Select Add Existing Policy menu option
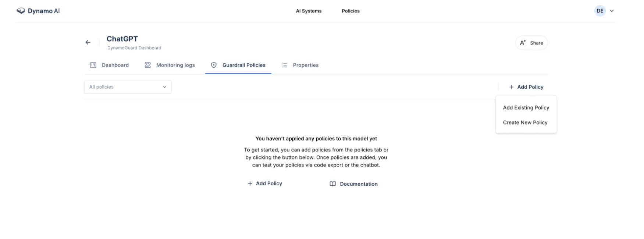Viewport: 644px width, 239px height. click(x=526, y=108)
